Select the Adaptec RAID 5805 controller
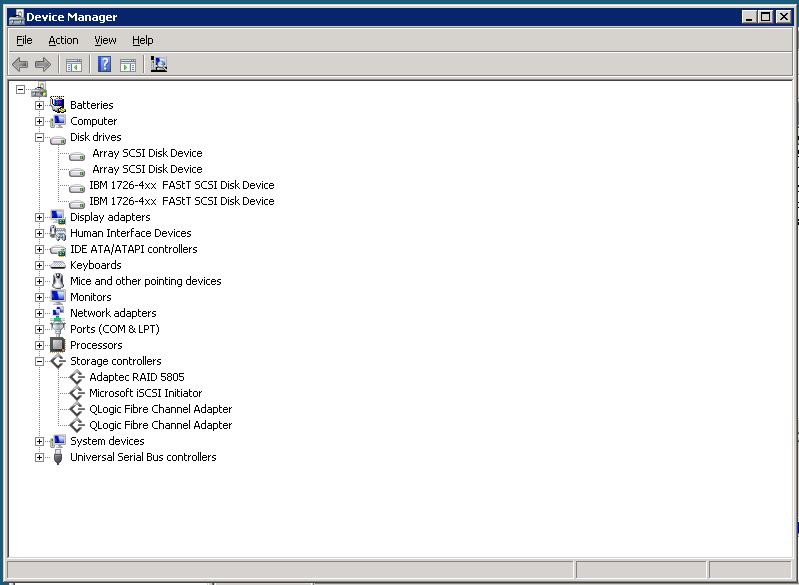 [x=137, y=377]
